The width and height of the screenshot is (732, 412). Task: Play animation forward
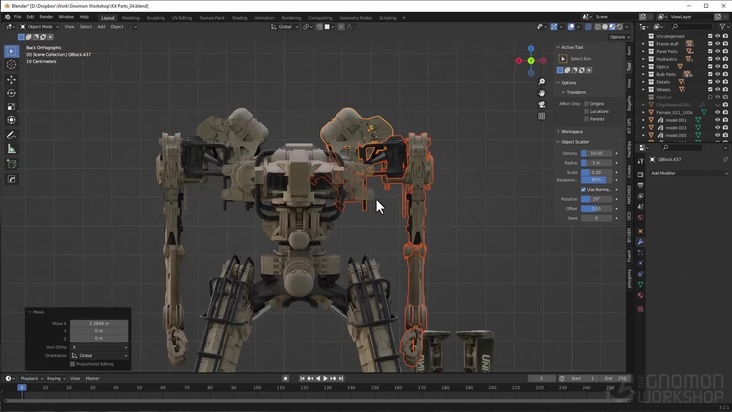(325, 378)
